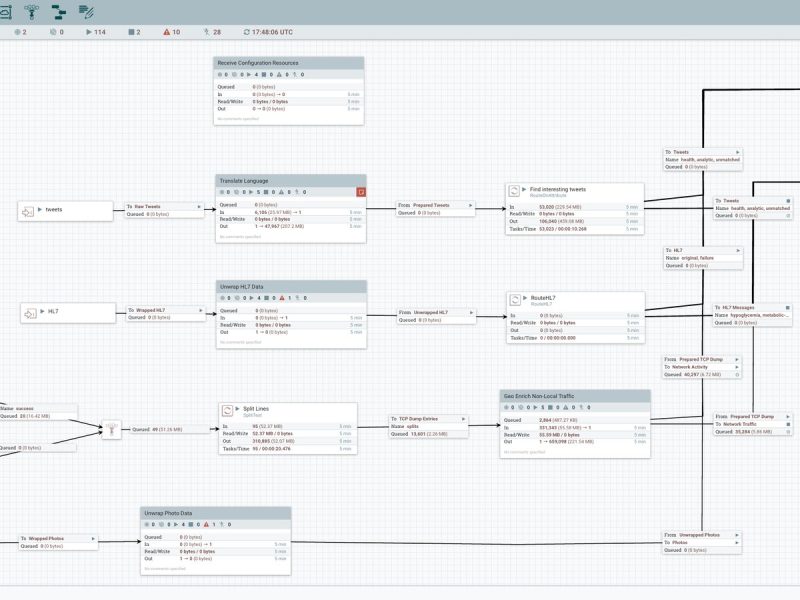800x600 pixels.
Task: Select the To Raw Tweets connection
Action: (x=164, y=210)
